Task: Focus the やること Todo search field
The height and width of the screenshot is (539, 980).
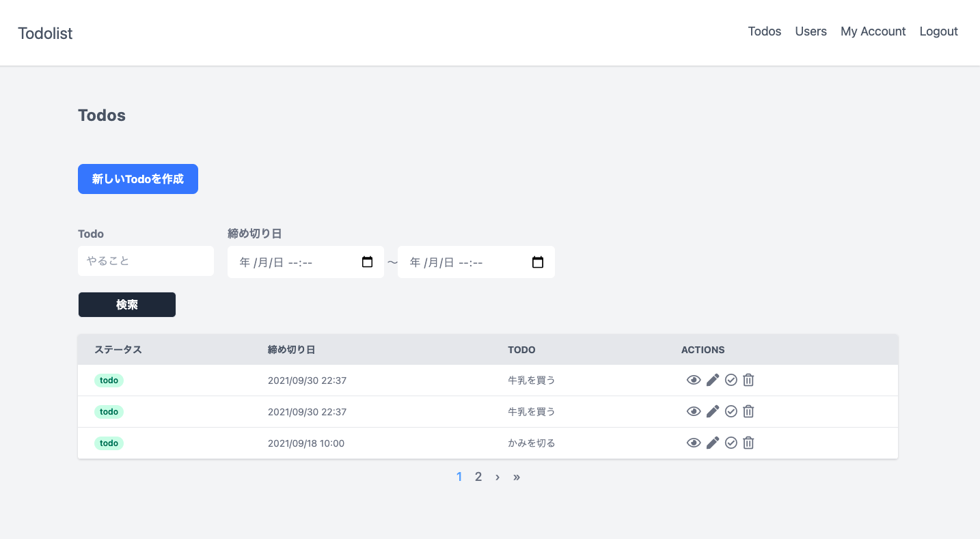Action: point(146,261)
